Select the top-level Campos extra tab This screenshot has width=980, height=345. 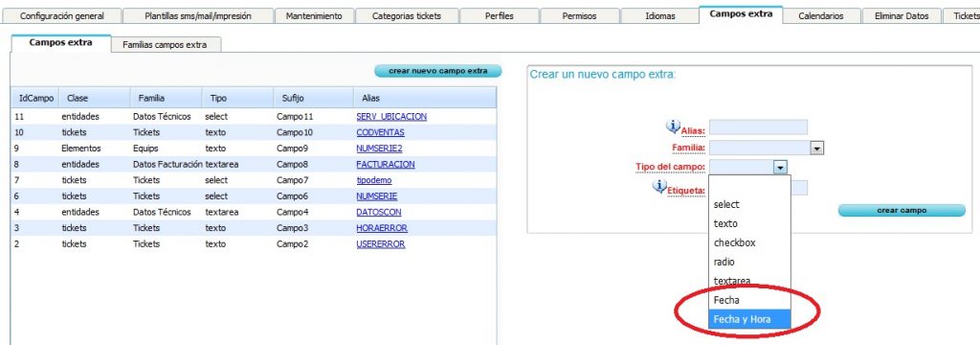(x=741, y=14)
